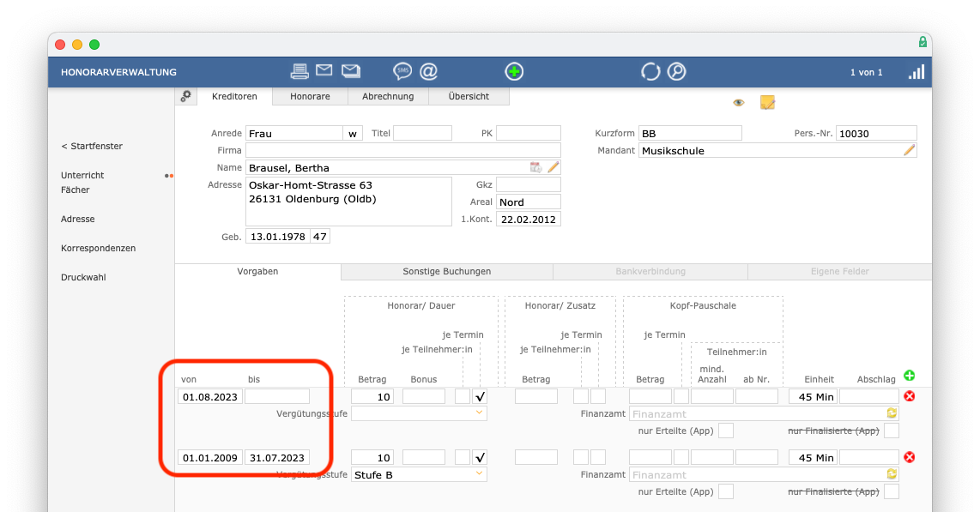Switch to the Kreditoren tab
This screenshot has width=980, height=512.
pos(234,96)
